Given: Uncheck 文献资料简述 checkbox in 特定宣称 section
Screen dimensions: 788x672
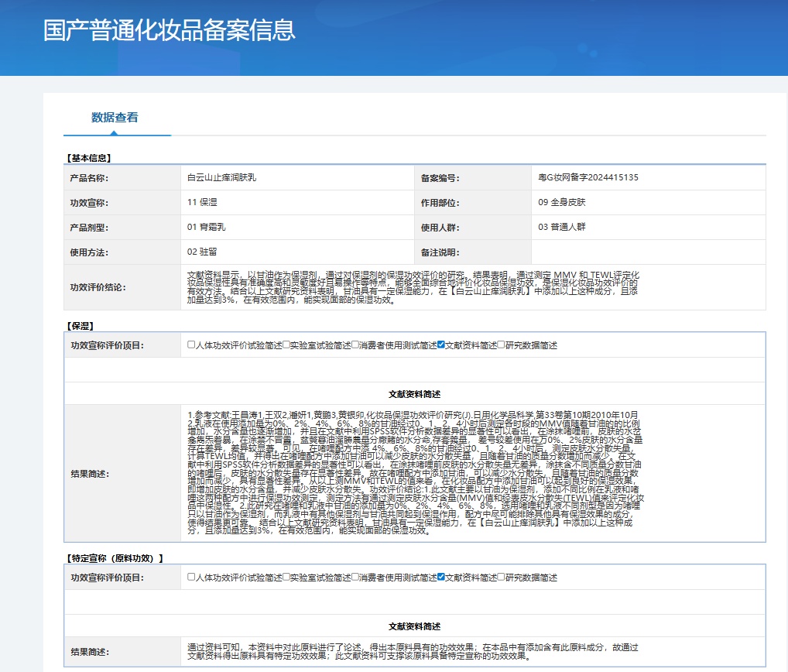Looking at the screenshot, I should click(x=440, y=577).
